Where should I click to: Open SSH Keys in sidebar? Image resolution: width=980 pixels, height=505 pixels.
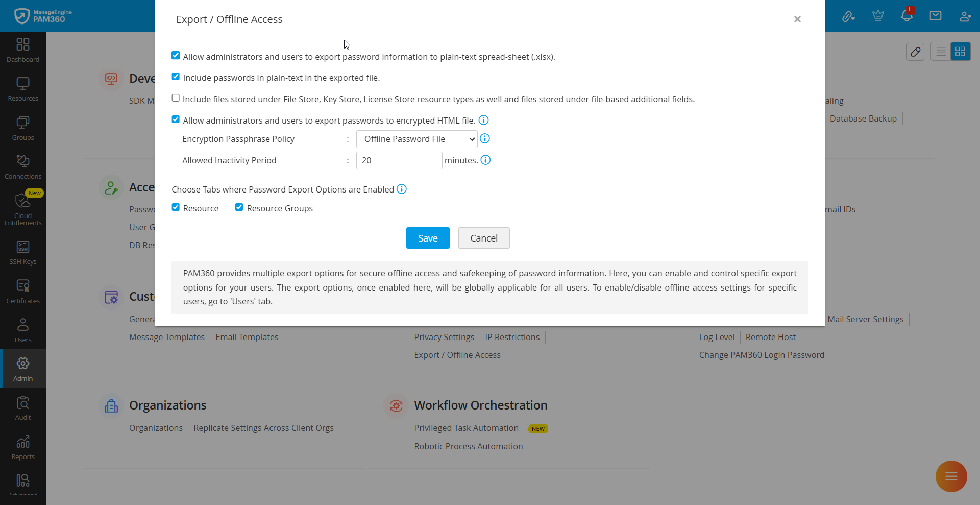(23, 253)
